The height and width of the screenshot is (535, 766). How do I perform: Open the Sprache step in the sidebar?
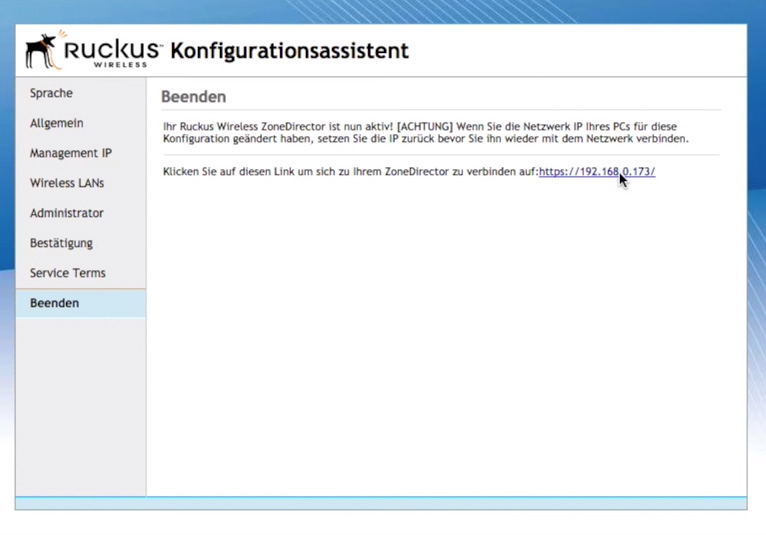click(x=51, y=93)
